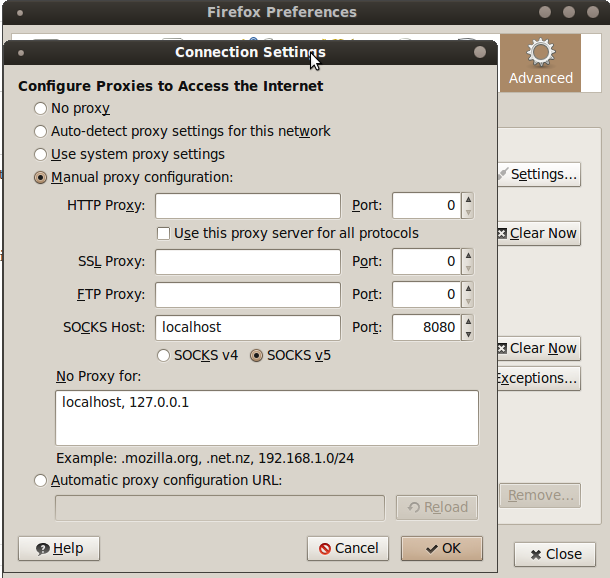610x578 pixels.
Task: Open Help for Connection Settings
Action: tap(59, 548)
